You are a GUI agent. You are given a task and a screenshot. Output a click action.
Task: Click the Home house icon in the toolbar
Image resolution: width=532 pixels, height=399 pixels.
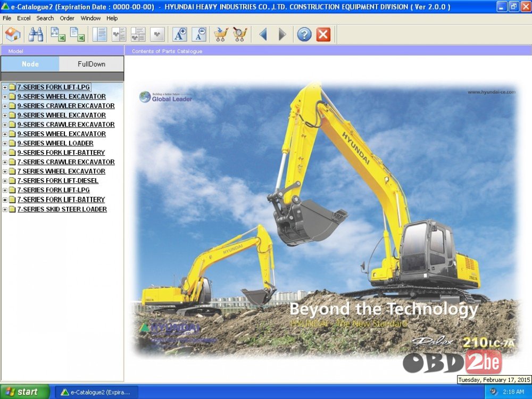[x=13, y=34]
